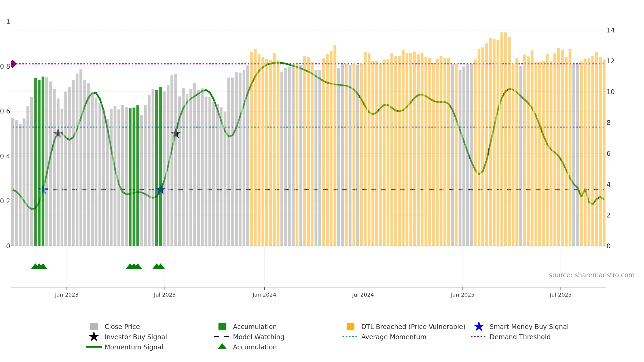Toggle Demand Threshold legend entry
644x362 pixels.
click(x=520, y=337)
